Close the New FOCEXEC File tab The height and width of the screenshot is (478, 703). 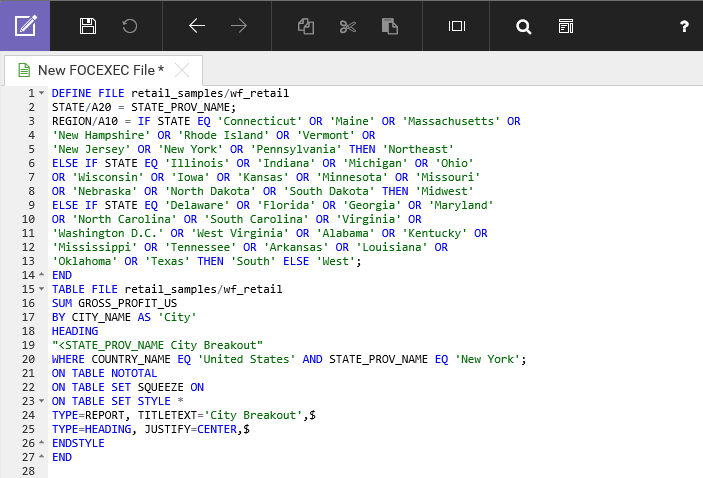(x=182, y=70)
